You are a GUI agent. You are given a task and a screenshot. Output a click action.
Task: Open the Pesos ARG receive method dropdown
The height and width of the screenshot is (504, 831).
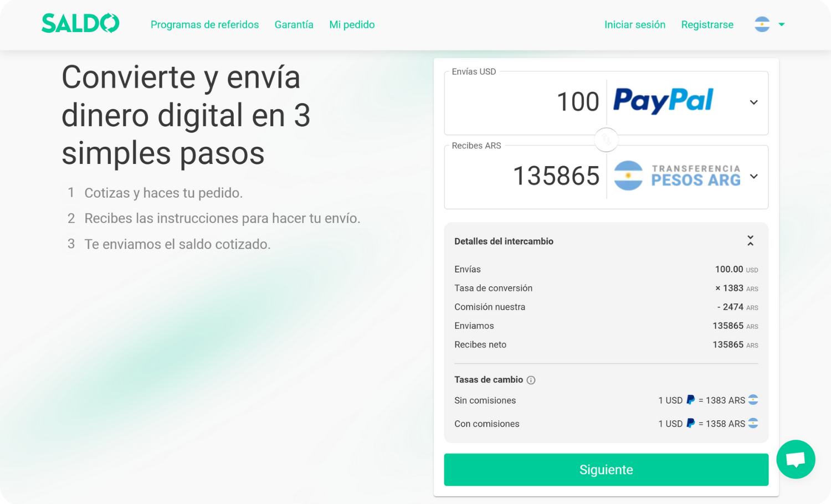[x=753, y=177]
